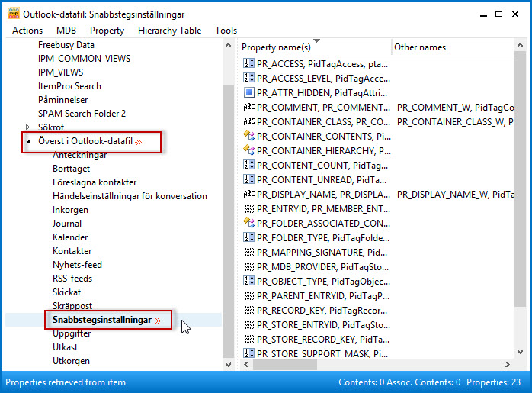Click the PR_PARENT_ENTRYID binary type icon
The width and height of the screenshot is (532, 393).
[249, 295]
